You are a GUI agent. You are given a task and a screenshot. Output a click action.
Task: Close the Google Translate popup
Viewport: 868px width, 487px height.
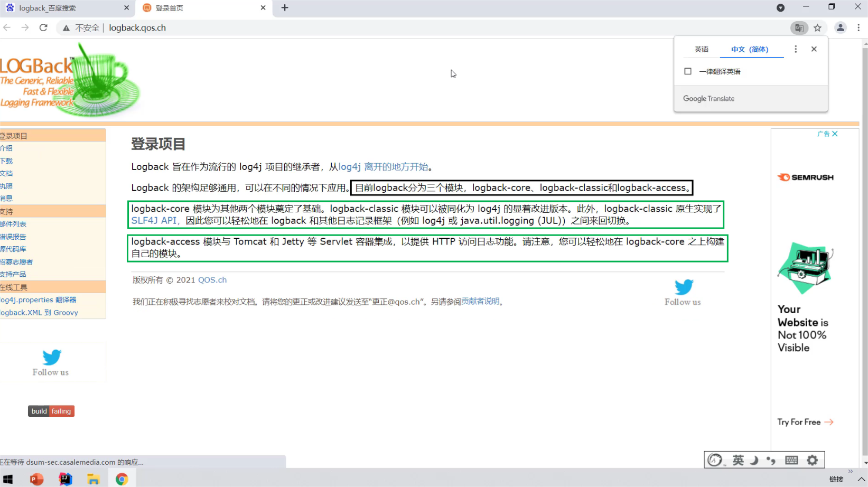814,49
